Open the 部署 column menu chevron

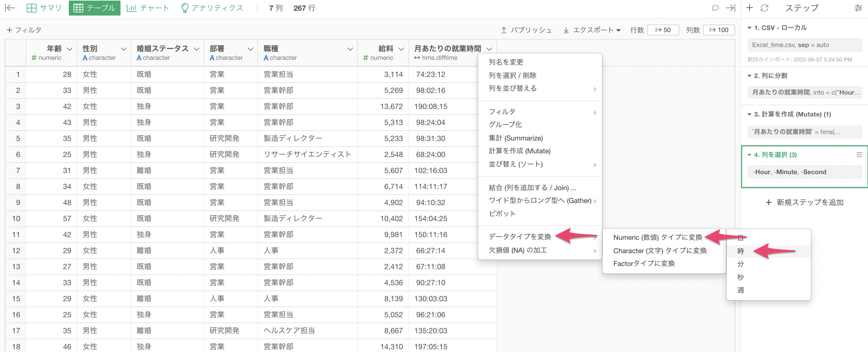click(250, 49)
